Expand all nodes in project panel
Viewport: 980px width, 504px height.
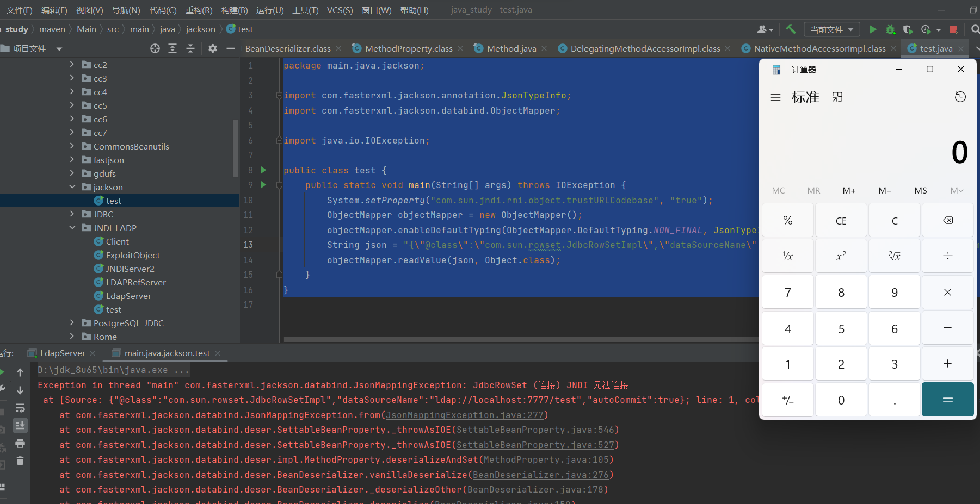coord(172,48)
